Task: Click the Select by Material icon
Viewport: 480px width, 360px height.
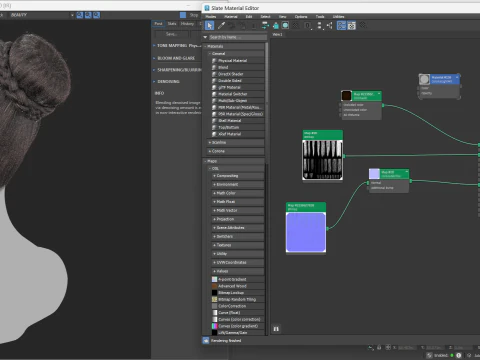Action: [x=363, y=25]
